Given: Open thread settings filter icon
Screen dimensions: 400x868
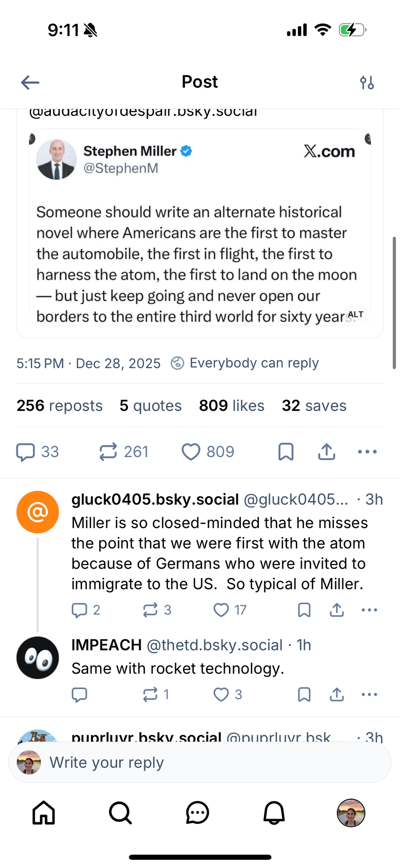Looking at the screenshot, I should tap(367, 82).
